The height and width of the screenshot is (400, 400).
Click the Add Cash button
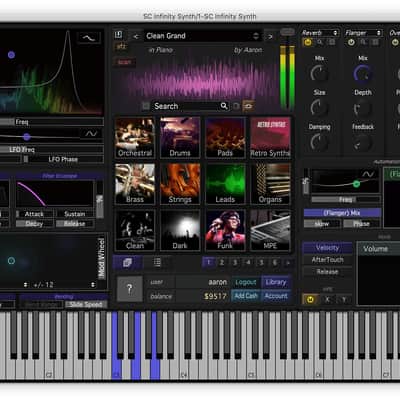coord(246,296)
